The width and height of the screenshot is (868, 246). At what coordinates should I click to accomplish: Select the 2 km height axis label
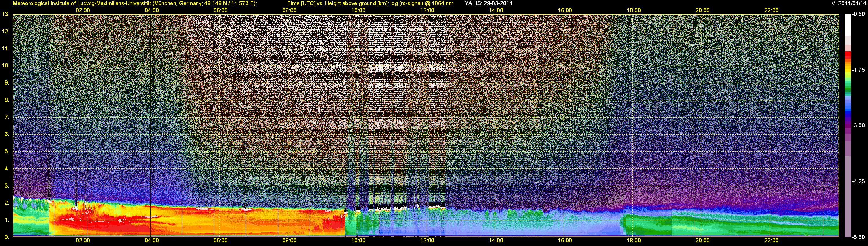(x=6, y=203)
